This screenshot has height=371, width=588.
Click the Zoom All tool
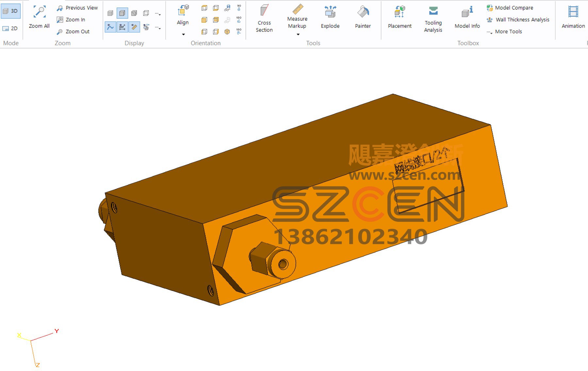39,17
